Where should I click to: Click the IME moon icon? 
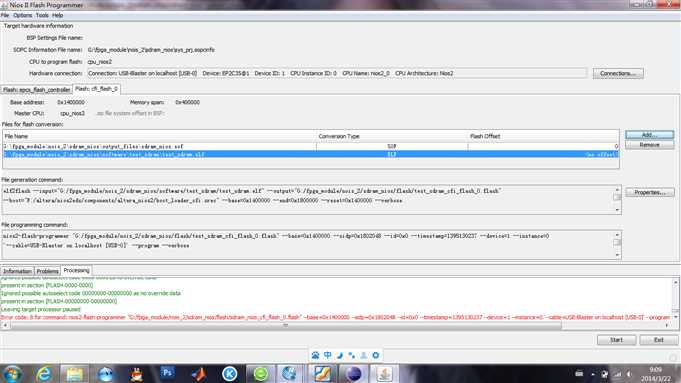pos(340,355)
